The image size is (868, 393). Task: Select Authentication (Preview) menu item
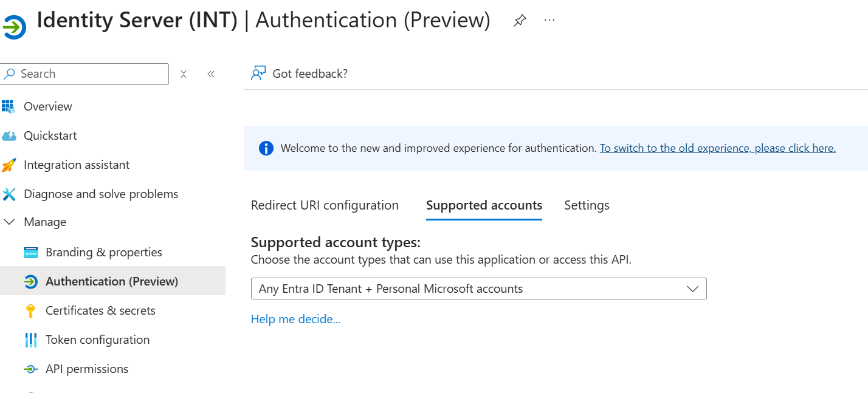pyautogui.click(x=112, y=282)
